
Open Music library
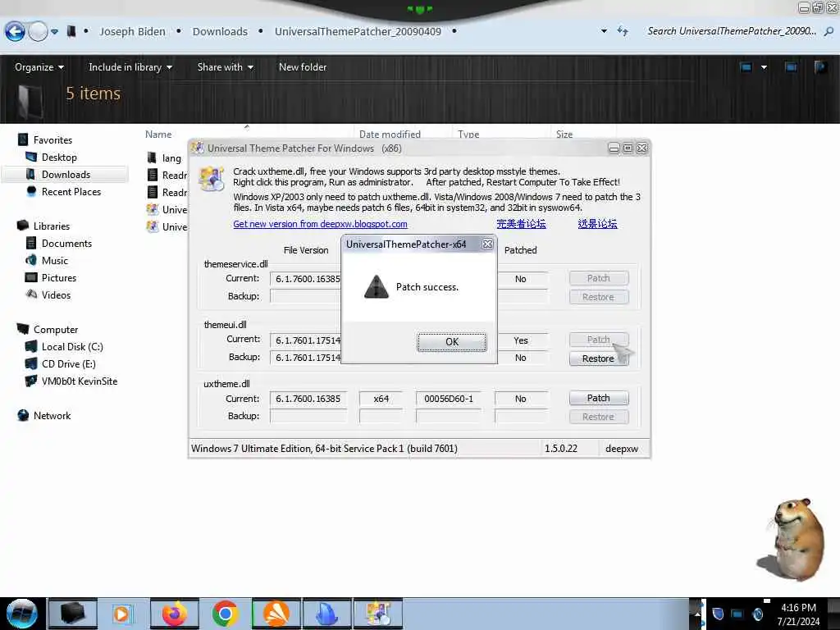coord(55,260)
